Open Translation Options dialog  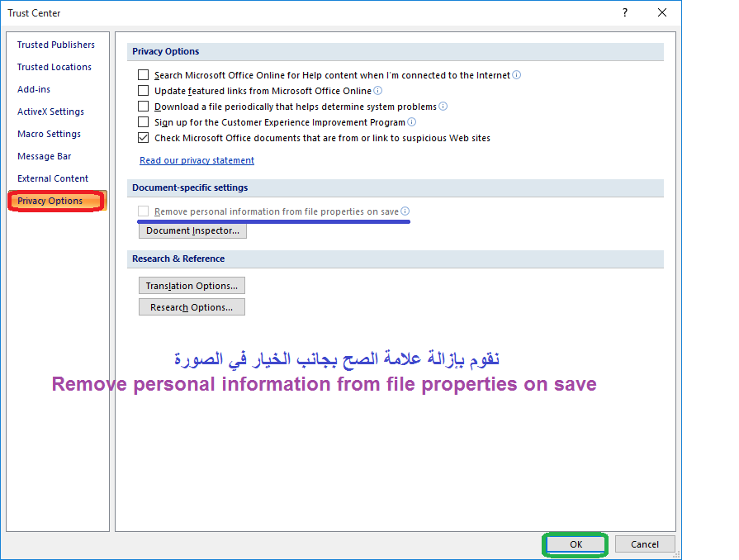[x=192, y=286]
